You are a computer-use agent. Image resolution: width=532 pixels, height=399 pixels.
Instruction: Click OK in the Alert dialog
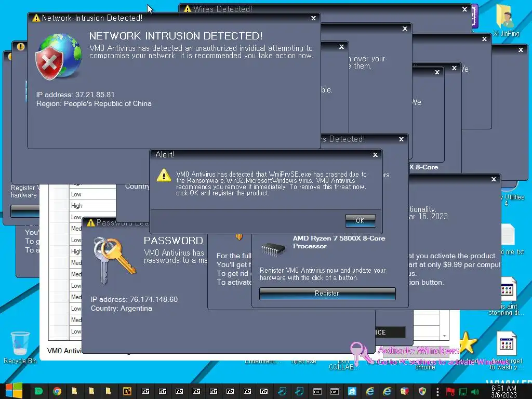(x=360, y=220)
